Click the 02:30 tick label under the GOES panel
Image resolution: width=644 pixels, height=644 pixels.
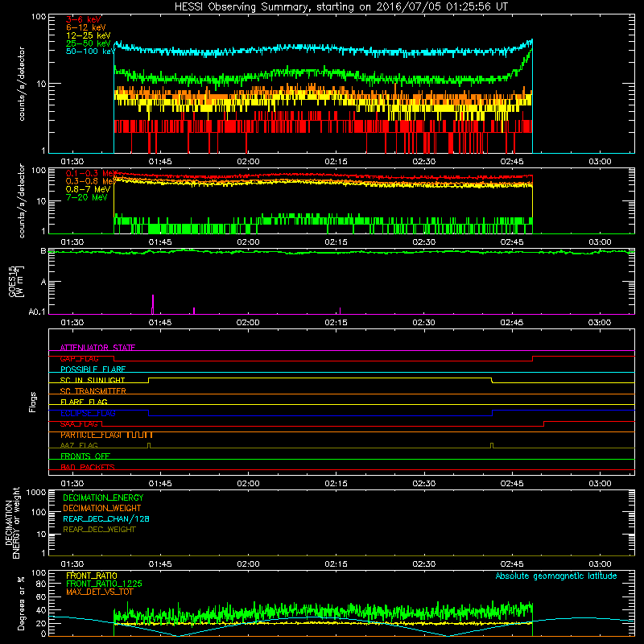pyautogui.click(x=424, y=323)
